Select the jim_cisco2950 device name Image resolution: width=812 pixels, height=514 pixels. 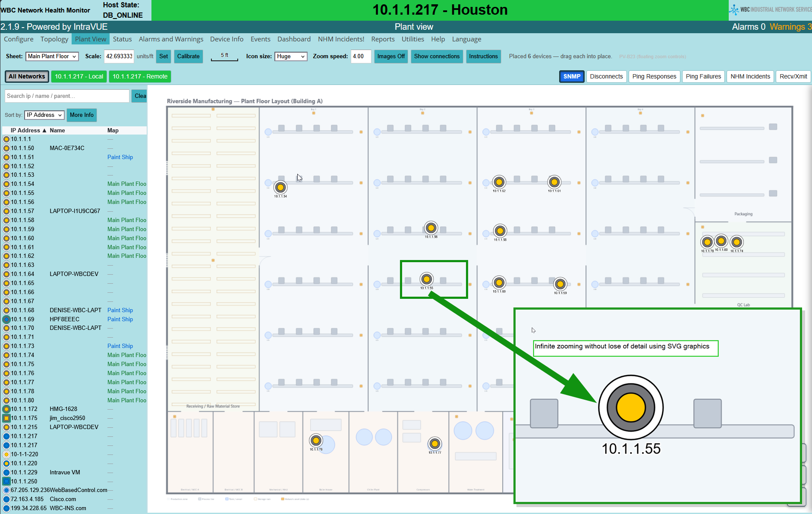click(x=67, y=418)
